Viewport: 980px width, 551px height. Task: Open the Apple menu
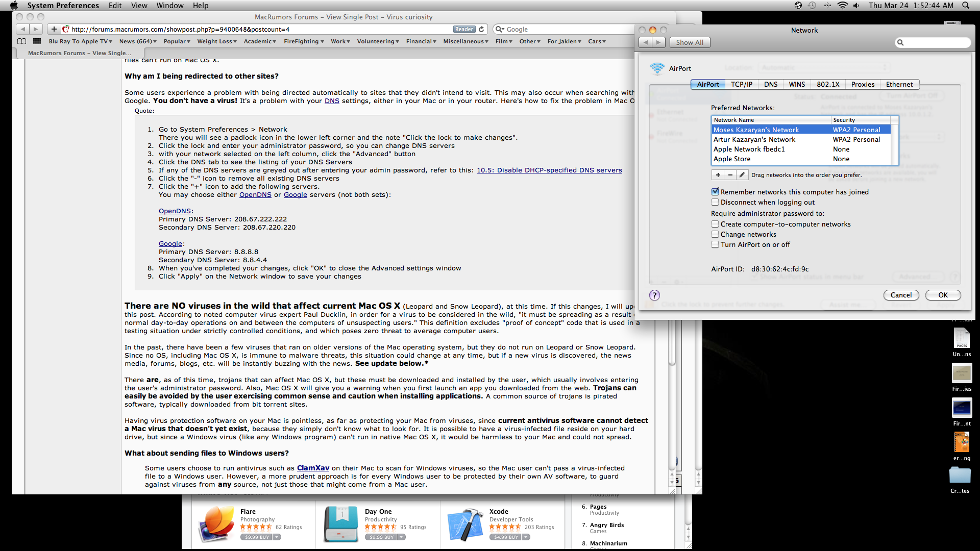14,6
